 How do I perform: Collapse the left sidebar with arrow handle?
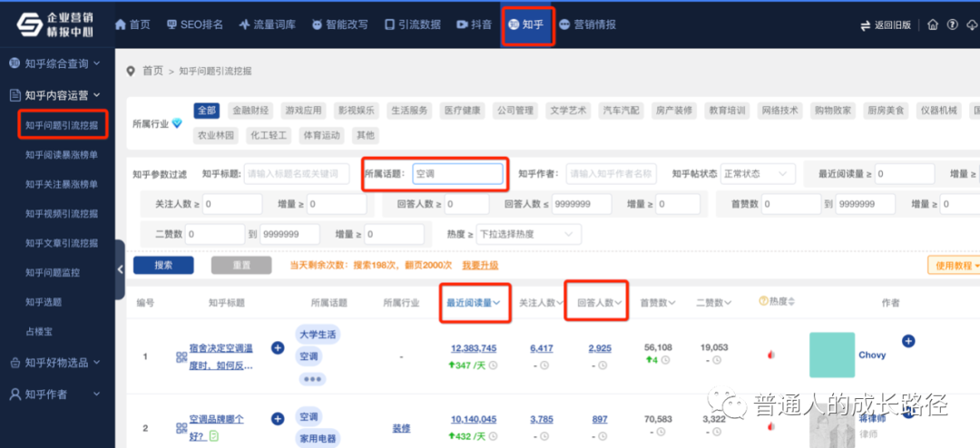point(120,269)
